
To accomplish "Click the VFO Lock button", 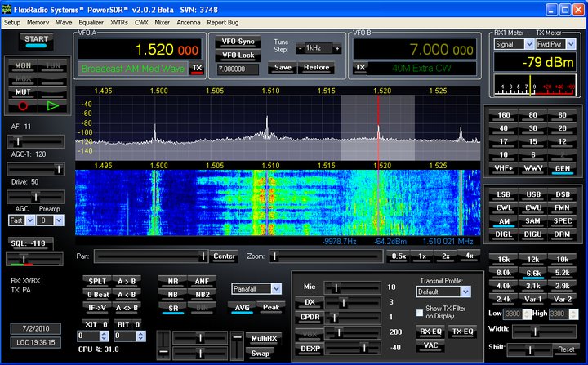I will point(238,56).
